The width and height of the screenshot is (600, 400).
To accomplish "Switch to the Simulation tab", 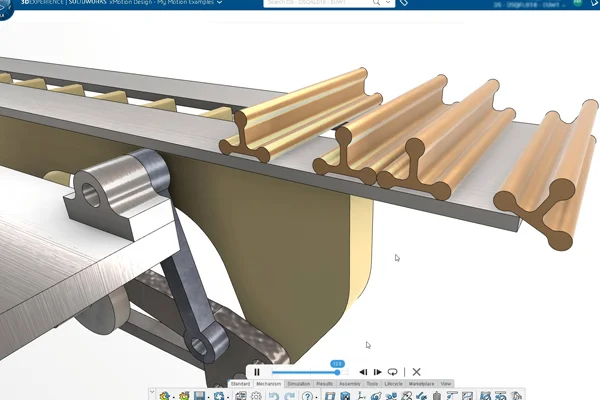I will [298, 384].
